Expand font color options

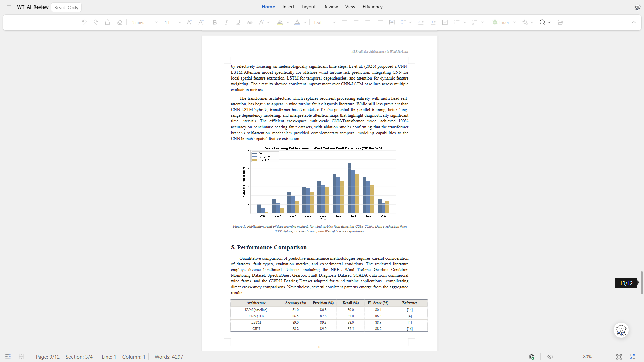click(305, 22)
